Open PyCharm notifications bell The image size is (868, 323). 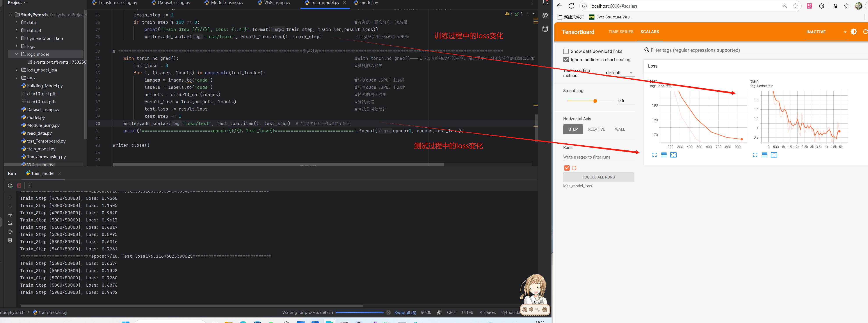point(545,3)
